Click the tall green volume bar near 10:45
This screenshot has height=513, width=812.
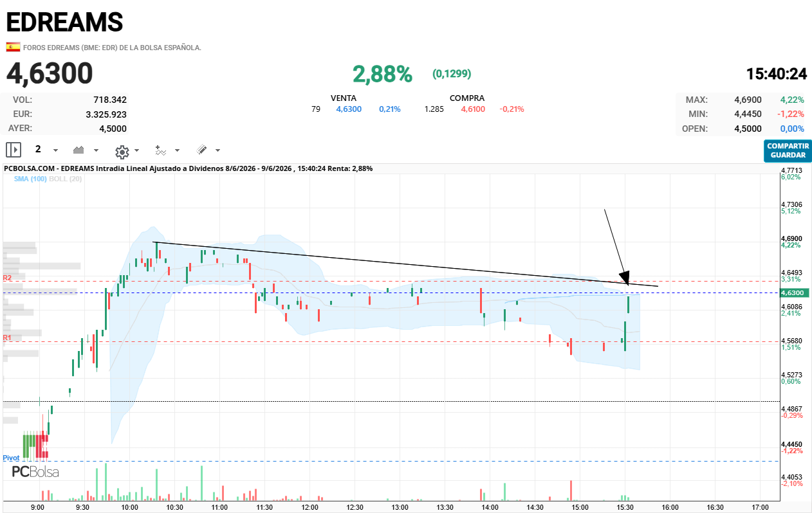202,483
